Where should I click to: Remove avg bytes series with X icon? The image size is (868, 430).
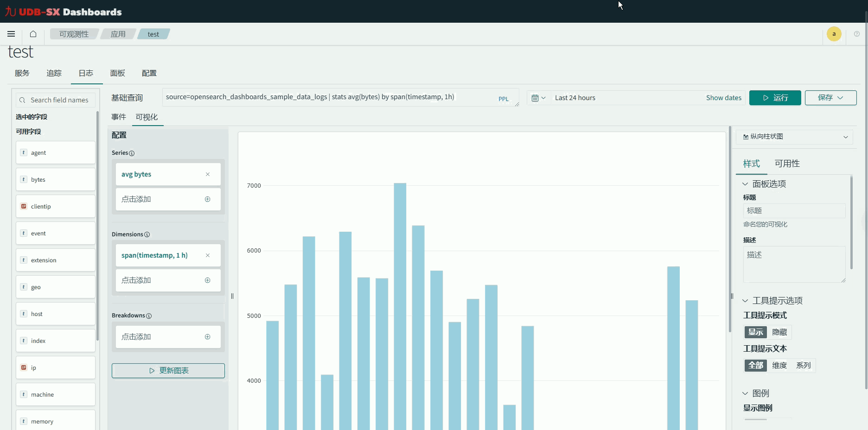pyautogui.click(x=208, y=174)
